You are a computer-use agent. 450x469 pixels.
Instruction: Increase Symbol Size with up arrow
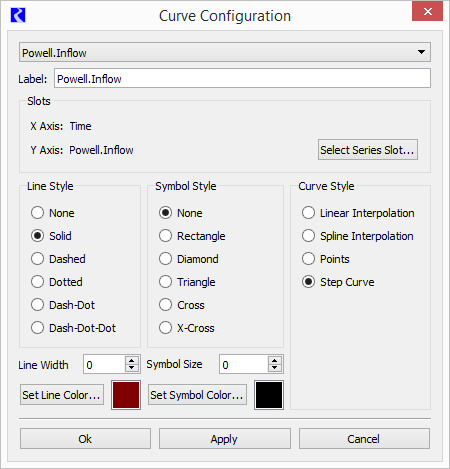[x=274, y=361]
